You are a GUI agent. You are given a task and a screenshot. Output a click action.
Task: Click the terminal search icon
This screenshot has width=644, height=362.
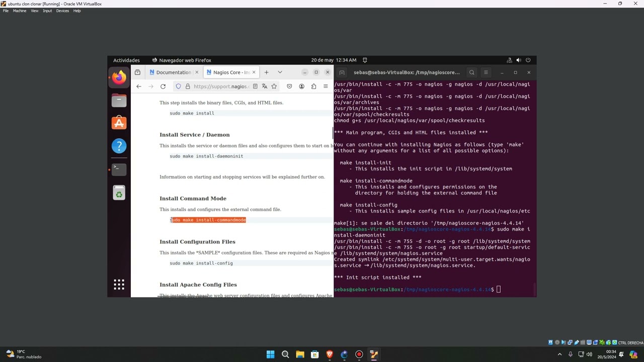472,72
